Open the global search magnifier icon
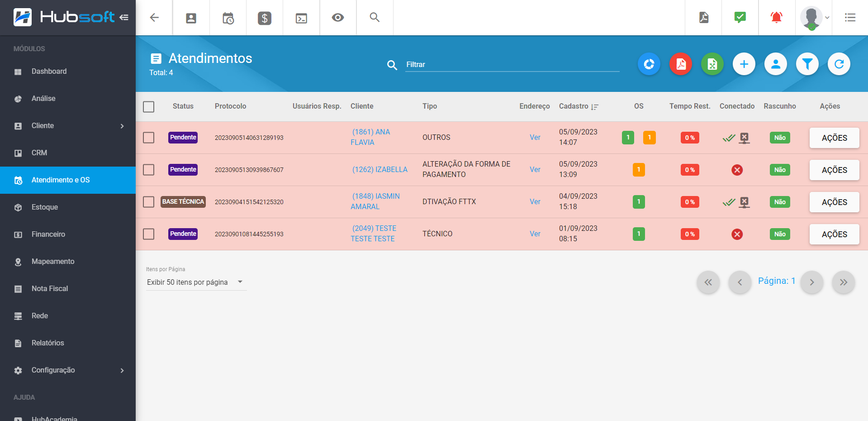Image resolution: width=868 pixels, height=421 pixels. pyautogui.click(x=375, y=17)
